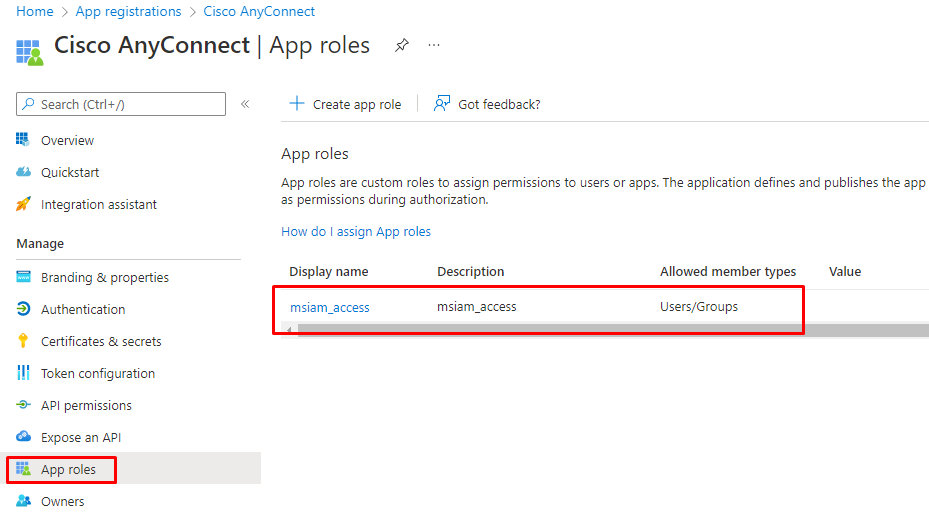
Task: Open the more options ellipsis menu
Action: [434, 46]
